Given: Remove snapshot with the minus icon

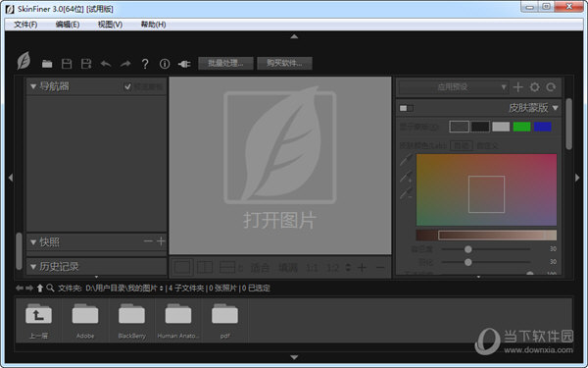Looking at the screenshot, I should 148,241.
